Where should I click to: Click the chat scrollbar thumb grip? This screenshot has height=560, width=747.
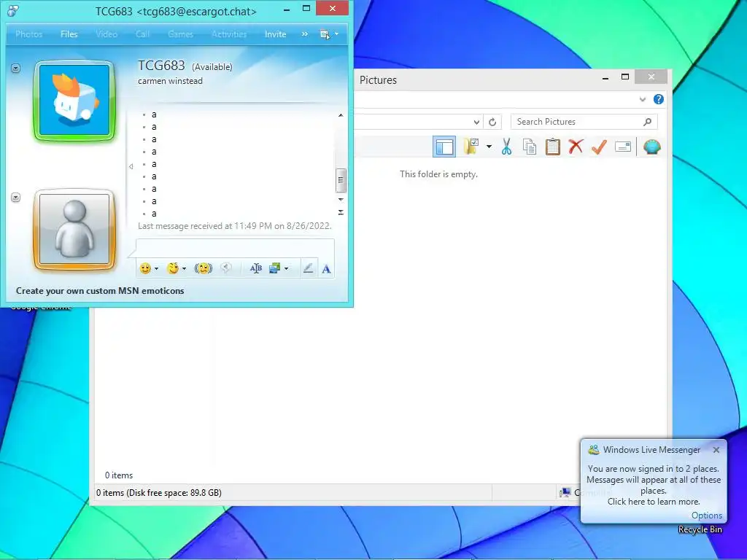(341, 180)
